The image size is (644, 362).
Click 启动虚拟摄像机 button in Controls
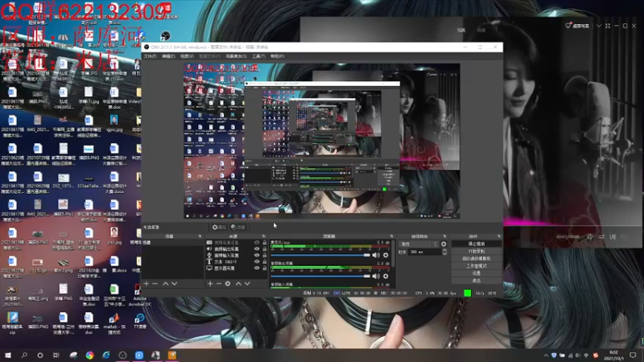point(477,258)
